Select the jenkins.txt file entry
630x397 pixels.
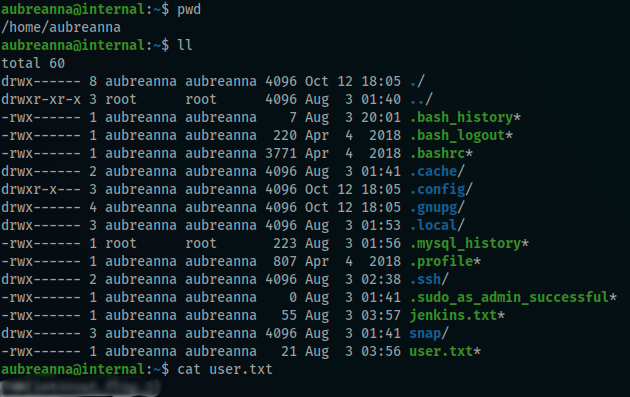(x=453, y=315)
